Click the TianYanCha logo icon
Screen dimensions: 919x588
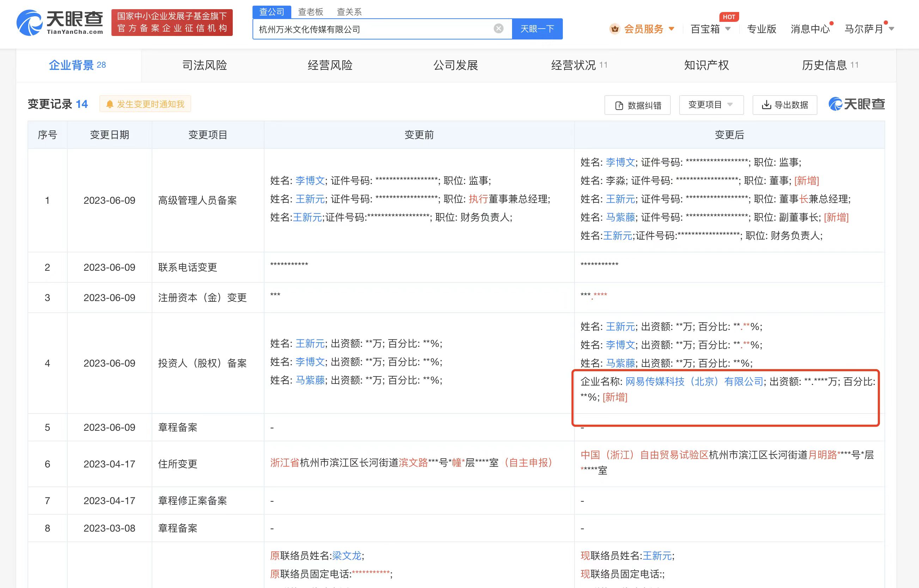(29, 23)
